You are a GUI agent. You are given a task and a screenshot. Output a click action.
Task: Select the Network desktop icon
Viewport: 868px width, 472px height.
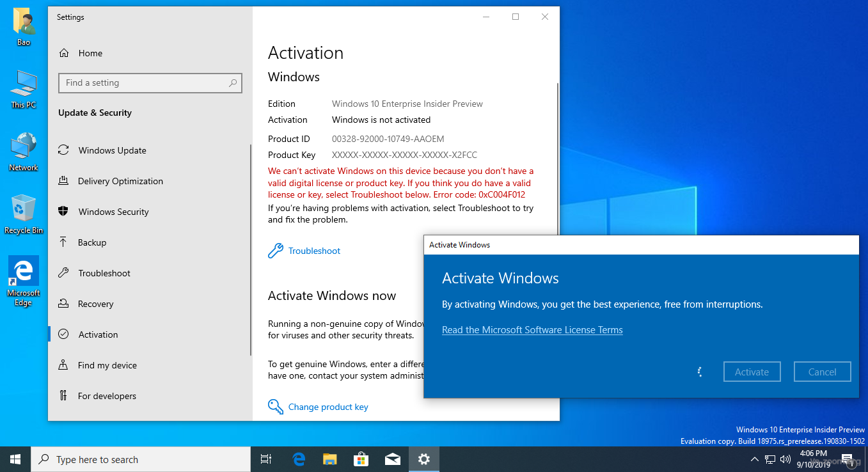pyautogui.click(x=24, y=152)
